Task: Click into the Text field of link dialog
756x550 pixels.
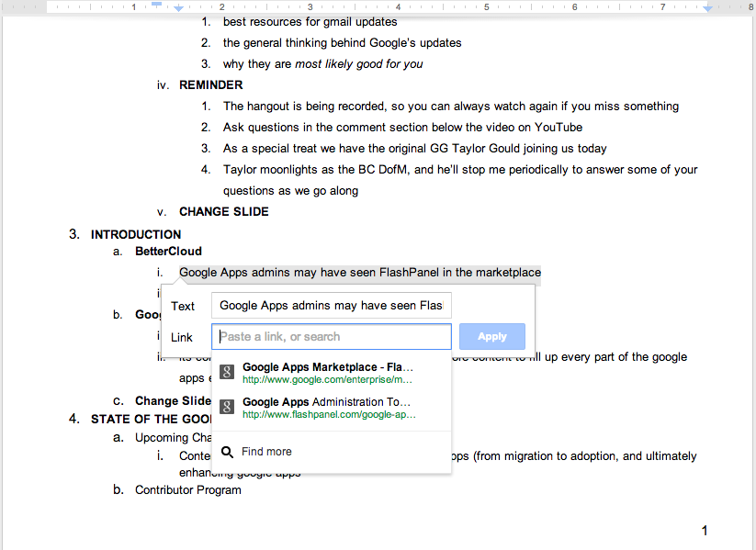Action: click(x=332, y=306)
